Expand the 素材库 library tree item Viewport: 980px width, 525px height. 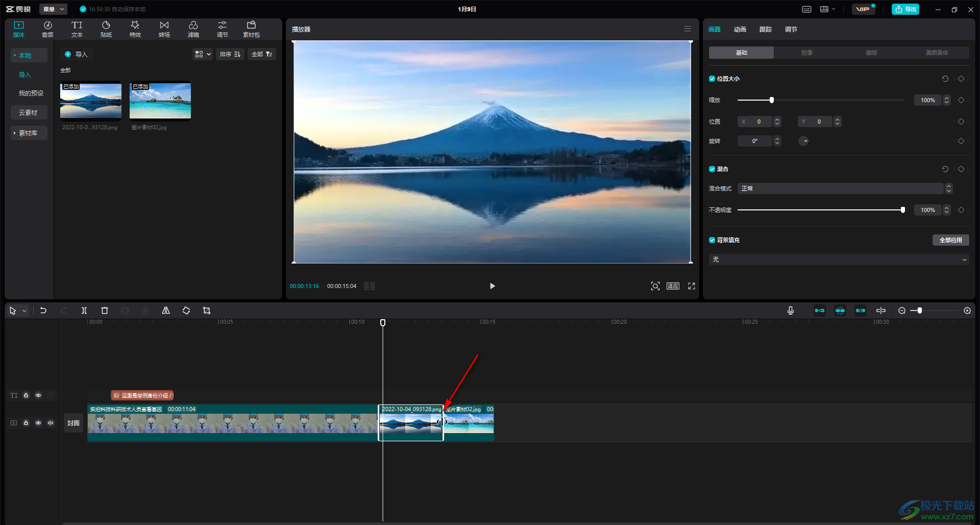tap(29, 133)
